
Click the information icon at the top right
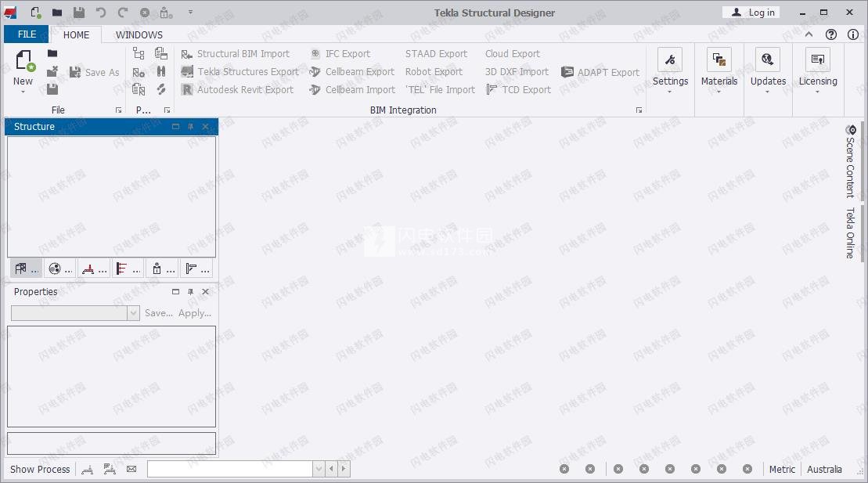[x=853, y=34]
